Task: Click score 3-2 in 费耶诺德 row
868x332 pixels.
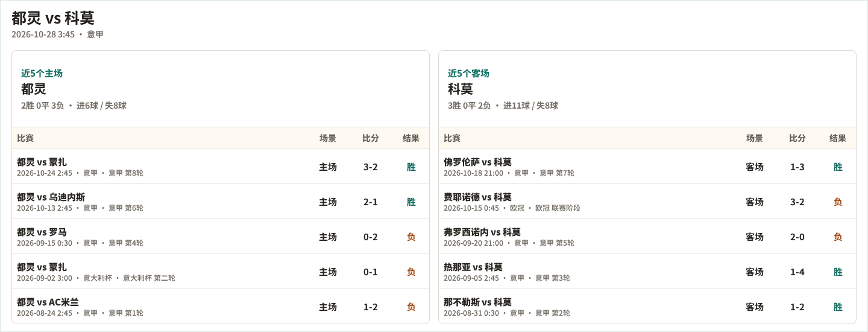Action: coord(797,202)
